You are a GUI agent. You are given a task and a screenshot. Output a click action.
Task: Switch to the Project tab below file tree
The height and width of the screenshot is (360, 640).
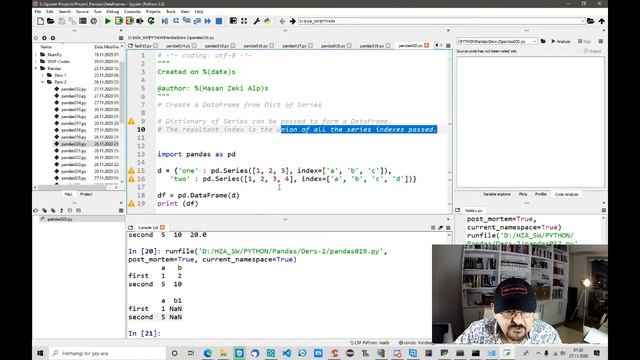tap(86, 194)
